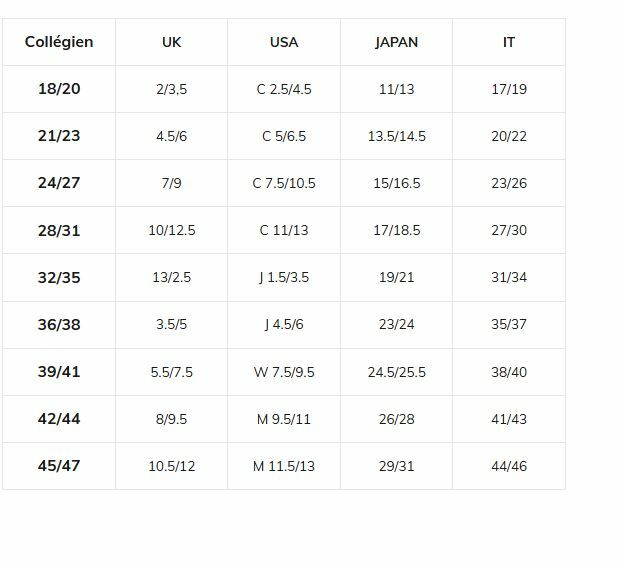Select the IT column header

509,42
